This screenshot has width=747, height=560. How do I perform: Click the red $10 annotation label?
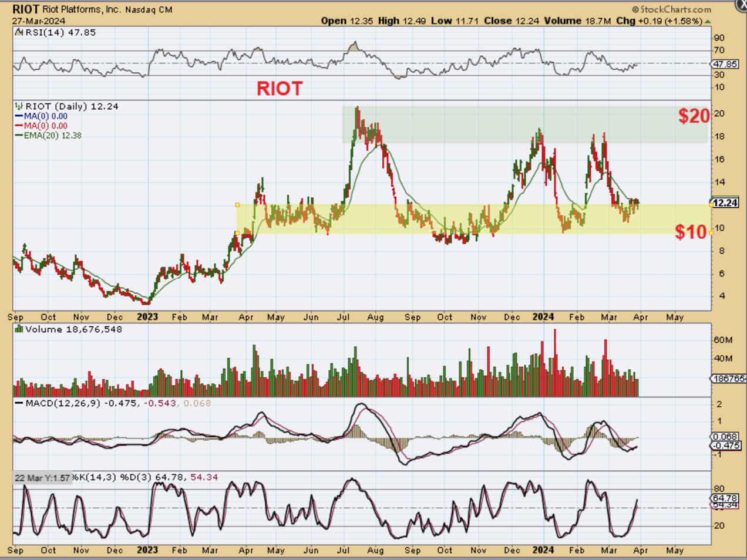(691, 232)
